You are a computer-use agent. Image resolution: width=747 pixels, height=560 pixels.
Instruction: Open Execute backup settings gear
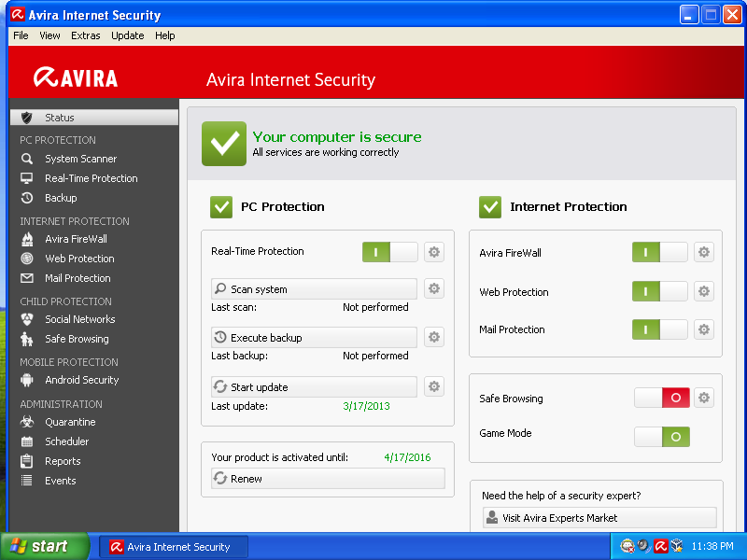433,337
